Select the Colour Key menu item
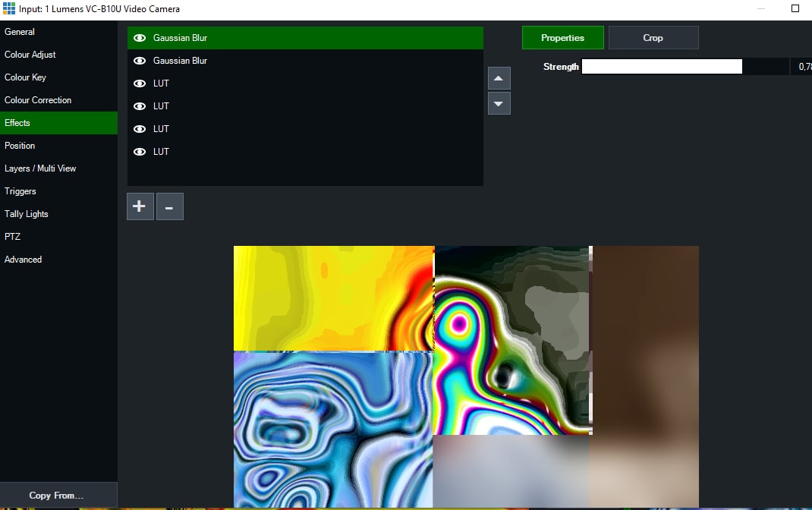 pos(24,77)
